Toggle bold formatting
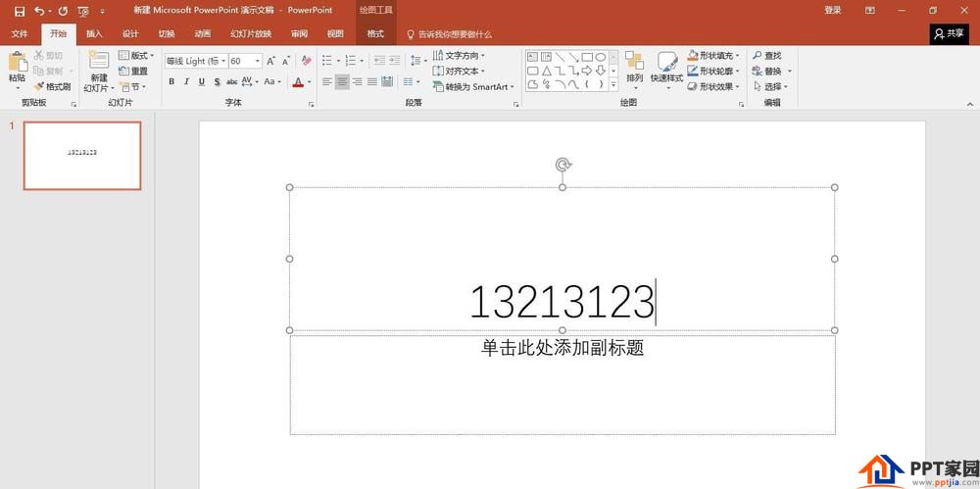This screenshot has height=489, width=980. [x=171, y=81]
